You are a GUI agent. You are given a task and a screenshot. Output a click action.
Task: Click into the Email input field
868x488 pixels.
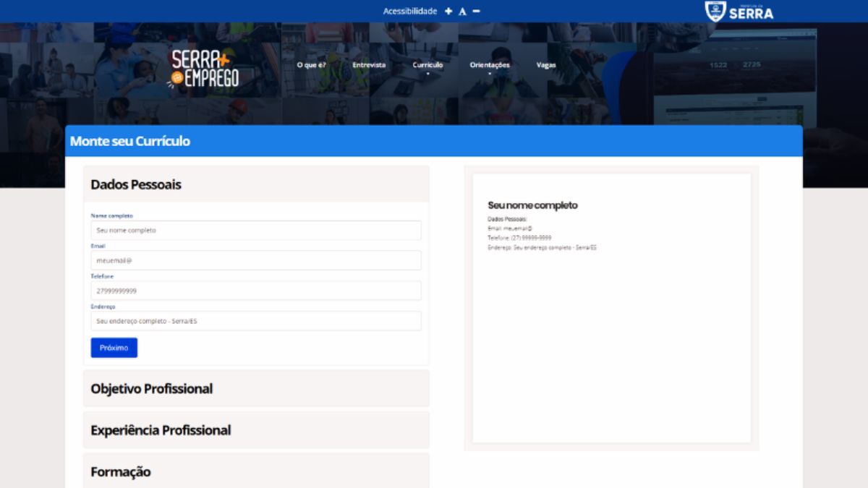(256, 260)
